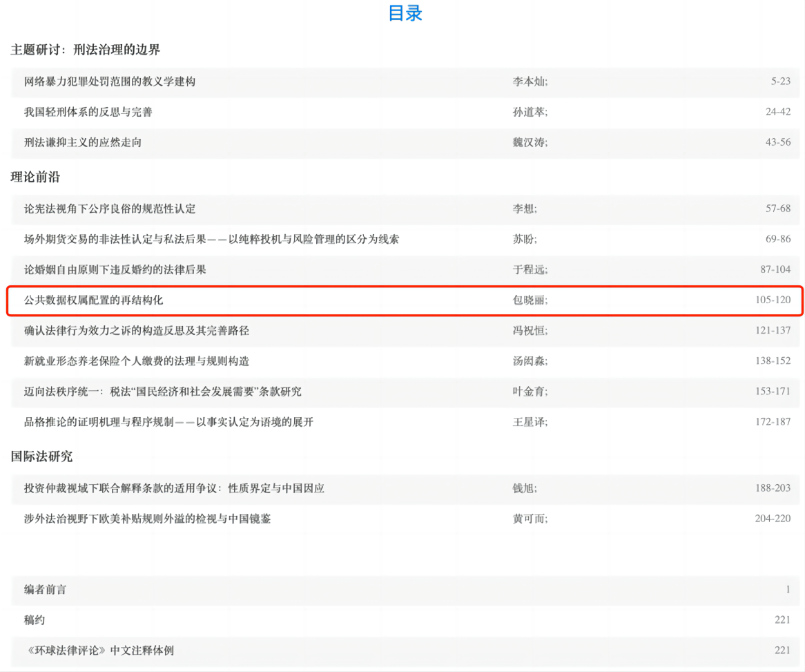Open the 品格推论的证明机理与程序规制 article
The image size is (805, 672).
pyautogui.click(x=168, y=422)
